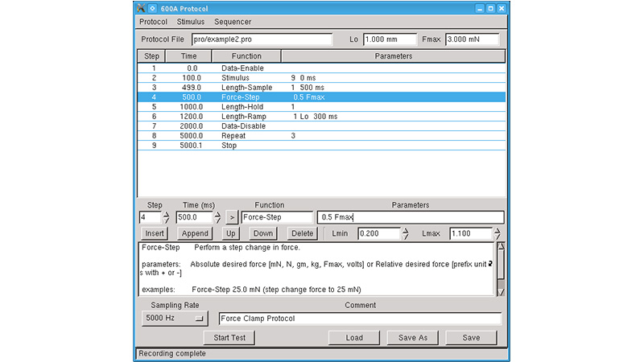This screenshot has width=644, height=362.
Task: Click the pin icon beside the 600A Protocol title
Action: point(152,8)
